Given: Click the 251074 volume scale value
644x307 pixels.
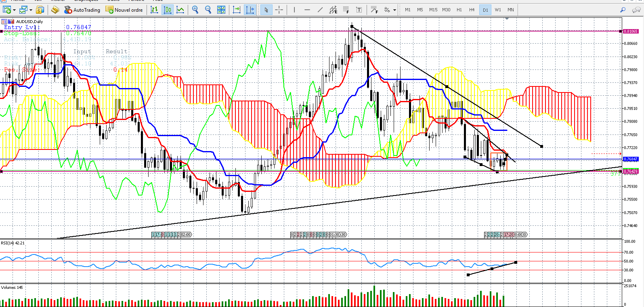Looking at the screenshot, I should pos(630,286).
